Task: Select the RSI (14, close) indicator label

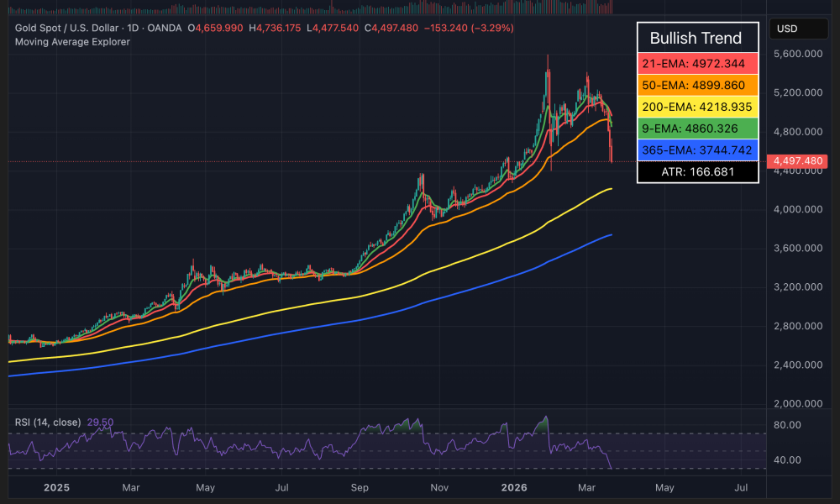Action: pos(46,422)
